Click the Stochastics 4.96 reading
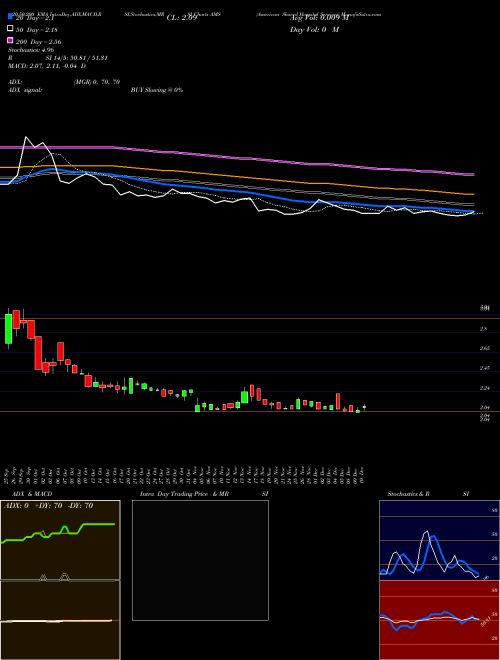This screenshot has height=660, width=500. click(x=31, y=50)
